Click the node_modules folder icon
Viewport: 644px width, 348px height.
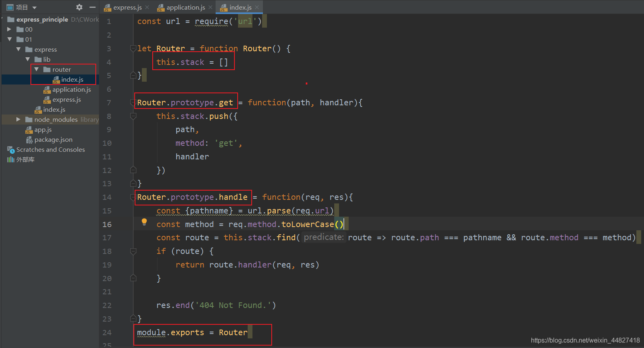tap(29, 119)
